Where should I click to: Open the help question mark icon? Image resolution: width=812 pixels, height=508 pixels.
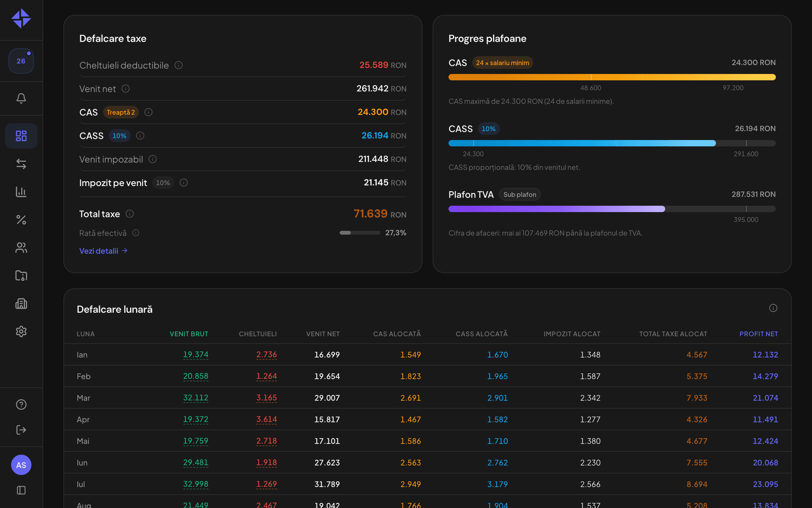tap(21, 404)
